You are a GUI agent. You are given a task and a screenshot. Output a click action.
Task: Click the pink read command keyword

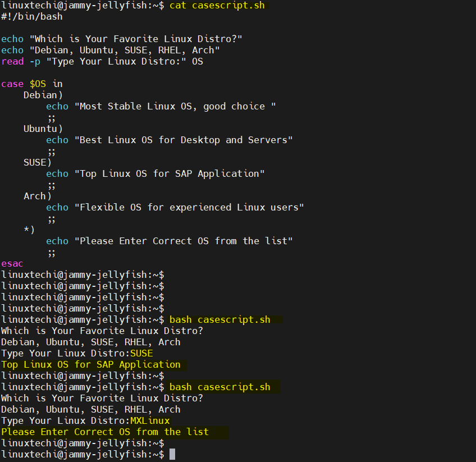(12, 61)
